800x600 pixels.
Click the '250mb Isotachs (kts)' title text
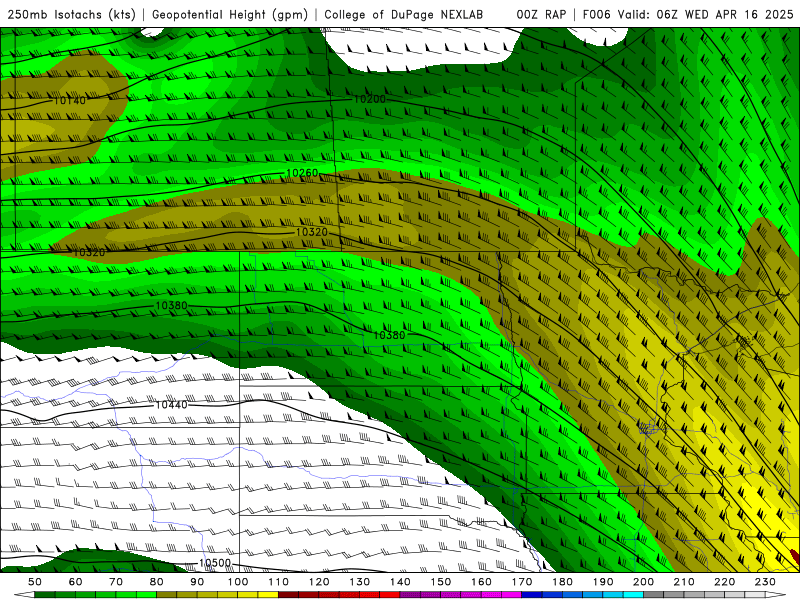click(x=71, y=15)
